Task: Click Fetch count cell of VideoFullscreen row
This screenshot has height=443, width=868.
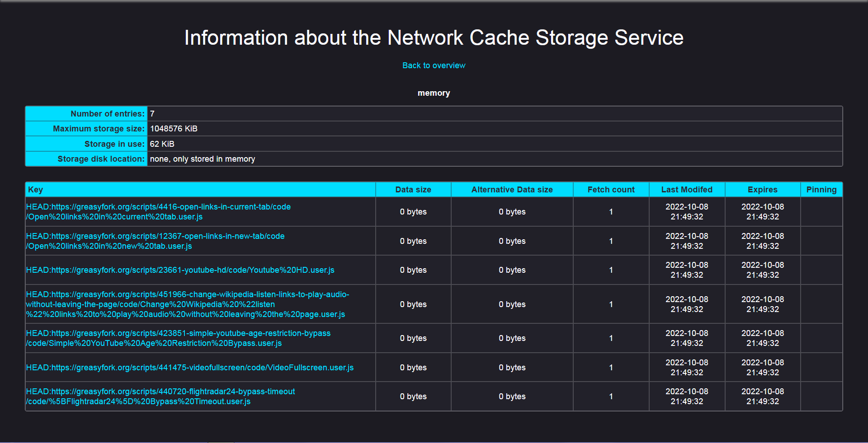Action: (611, 368)
